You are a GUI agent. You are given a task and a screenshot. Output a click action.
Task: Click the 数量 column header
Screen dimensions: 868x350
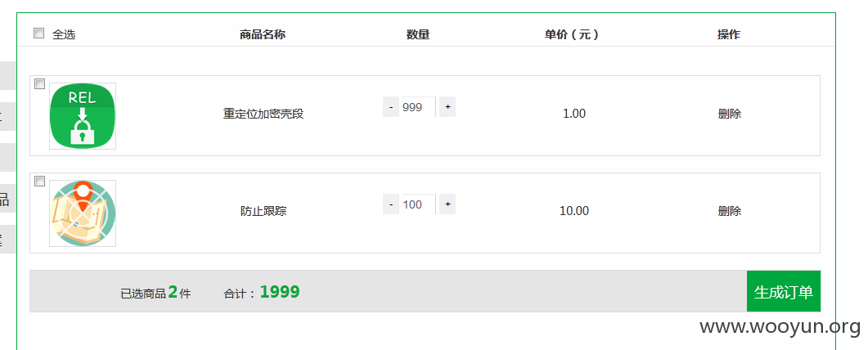(x=418, y=34)
